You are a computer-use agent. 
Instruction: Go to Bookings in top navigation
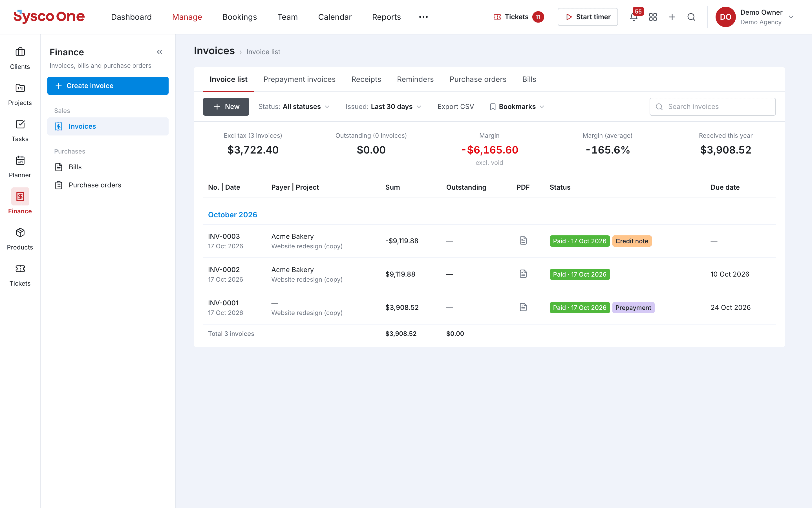tap(240, 17)
